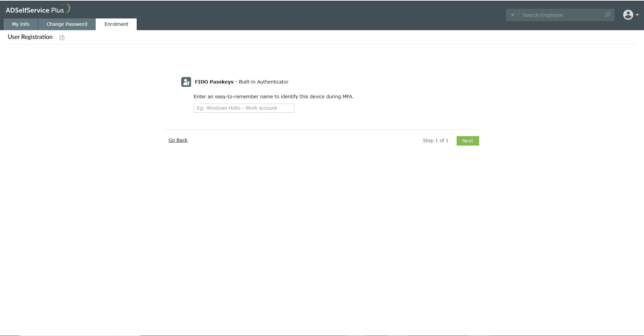Click the FIDO Passkeys authenticator icon

coord(186,82)
